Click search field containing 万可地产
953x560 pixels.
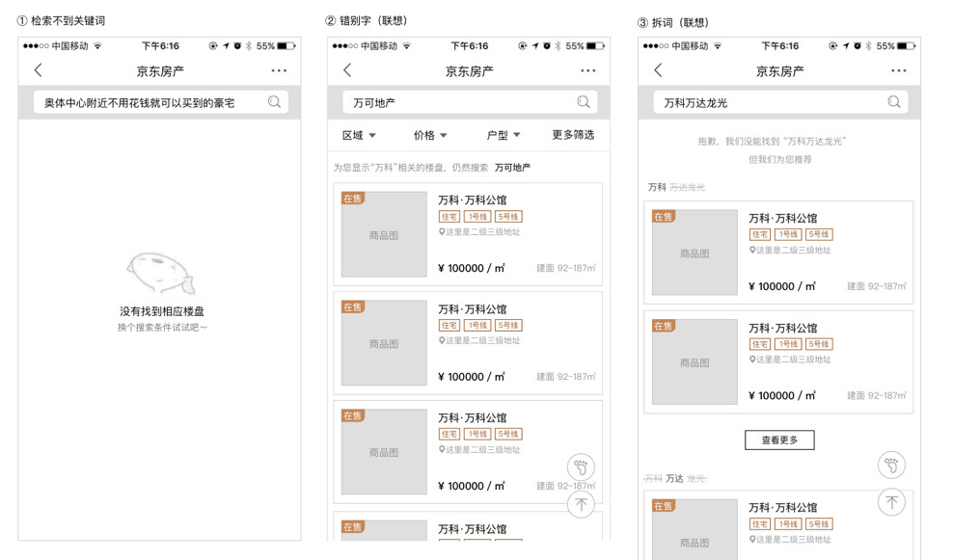(x=470, y=102)
